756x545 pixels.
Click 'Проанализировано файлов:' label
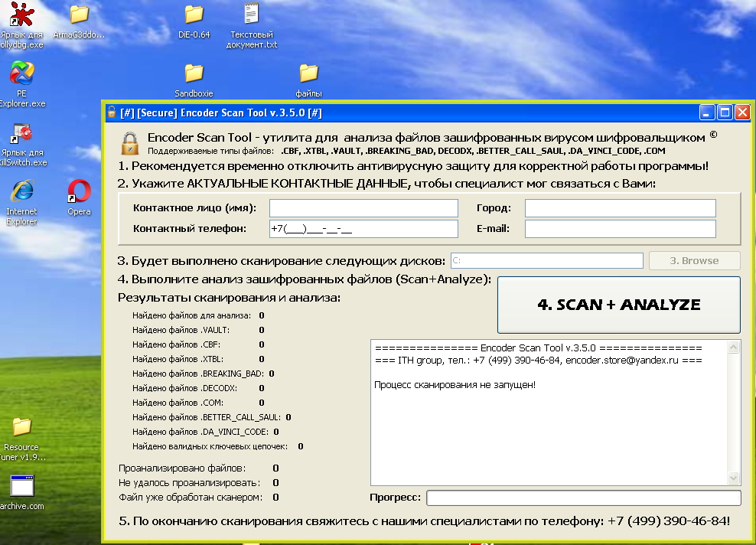182,468
